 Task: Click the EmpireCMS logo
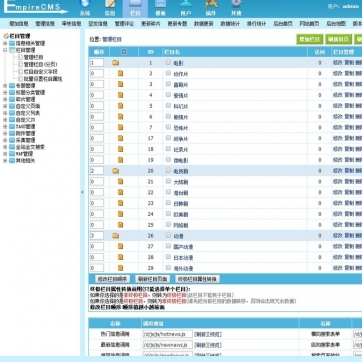pos(35,7)
